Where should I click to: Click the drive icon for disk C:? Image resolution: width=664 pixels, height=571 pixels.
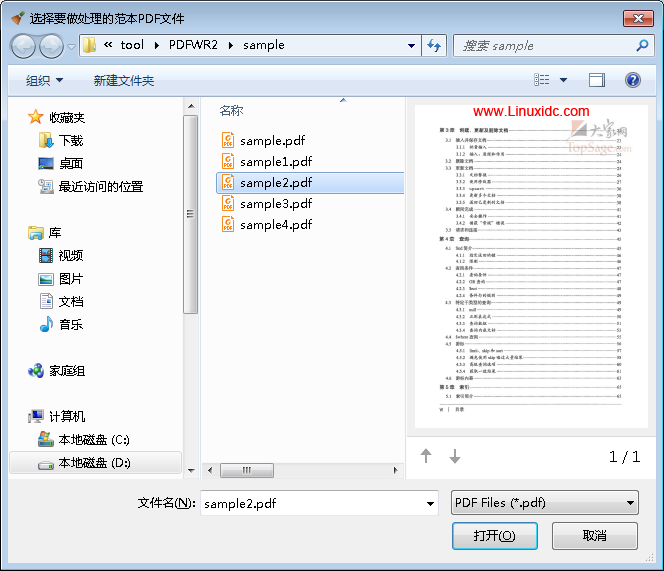(46, 439)
